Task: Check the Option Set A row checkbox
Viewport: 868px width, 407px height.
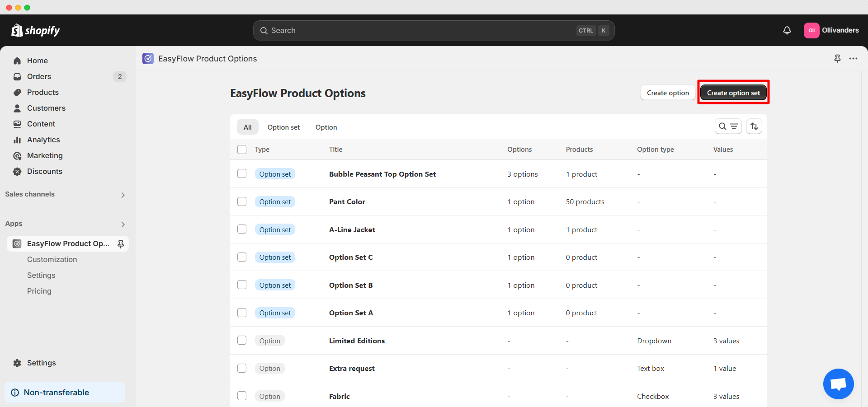Action: (242, 313)
